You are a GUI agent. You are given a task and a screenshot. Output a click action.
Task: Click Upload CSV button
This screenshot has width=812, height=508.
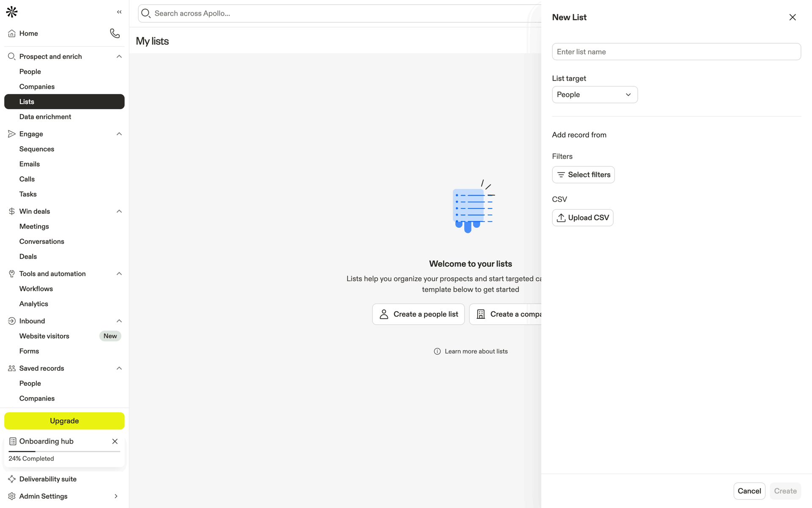582,218
